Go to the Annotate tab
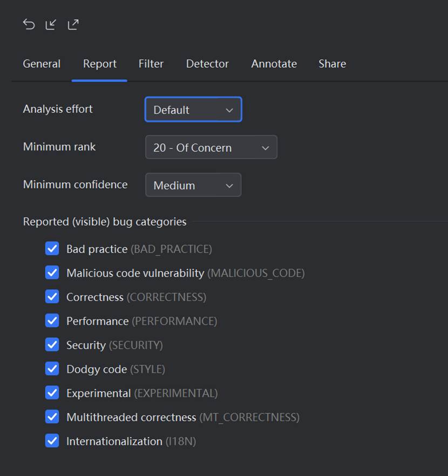 tap(274, 64)
